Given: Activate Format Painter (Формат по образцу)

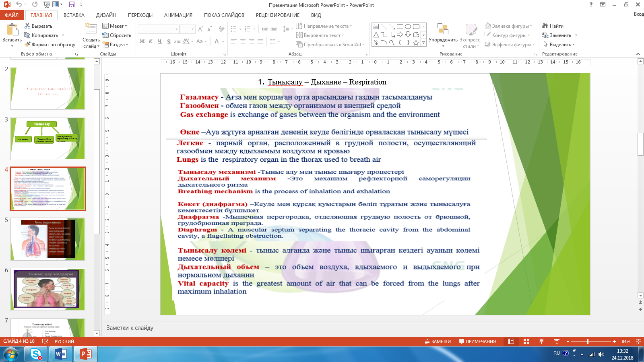Looking at the screenshot, I should [x=50, y=45].
